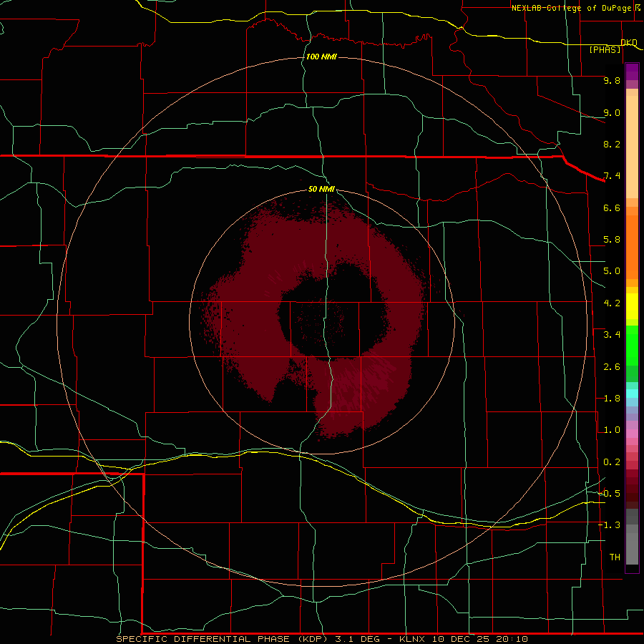This screenshot has width=644, height=644.
Task: Click the Specific Differential Phase KLNX caption
Action: click(x=322, y=639)
